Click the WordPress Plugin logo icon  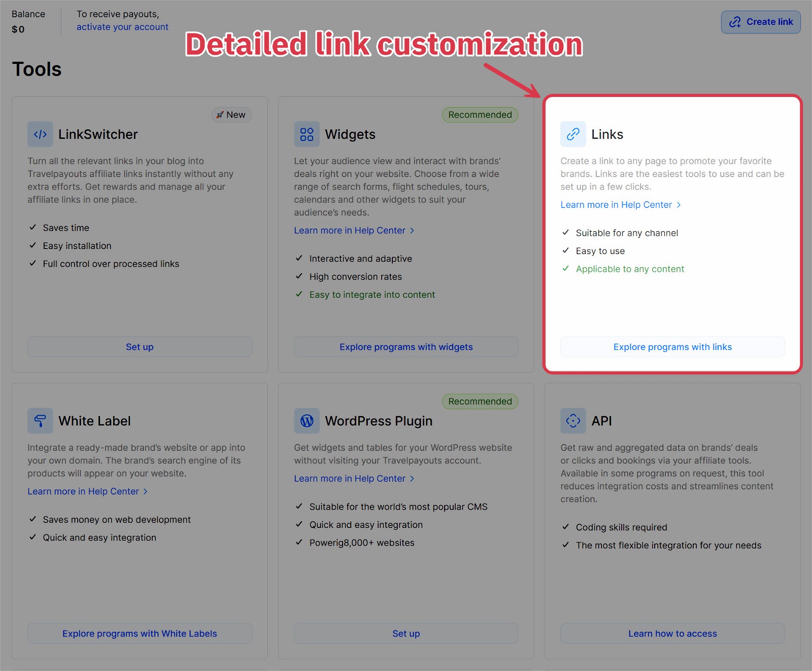[x=307, y=421]
